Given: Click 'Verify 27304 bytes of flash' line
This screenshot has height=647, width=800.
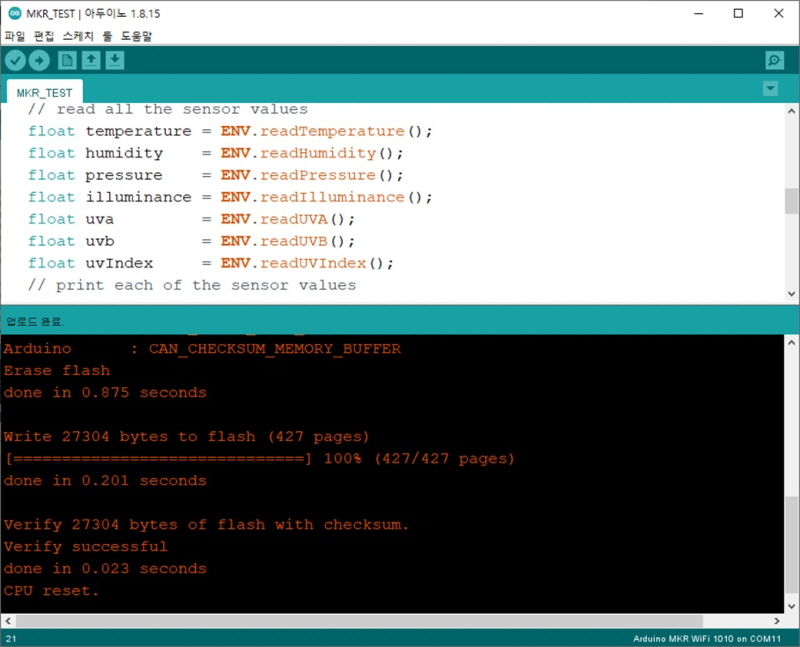Looking at the screenshot, I should 206,524.
